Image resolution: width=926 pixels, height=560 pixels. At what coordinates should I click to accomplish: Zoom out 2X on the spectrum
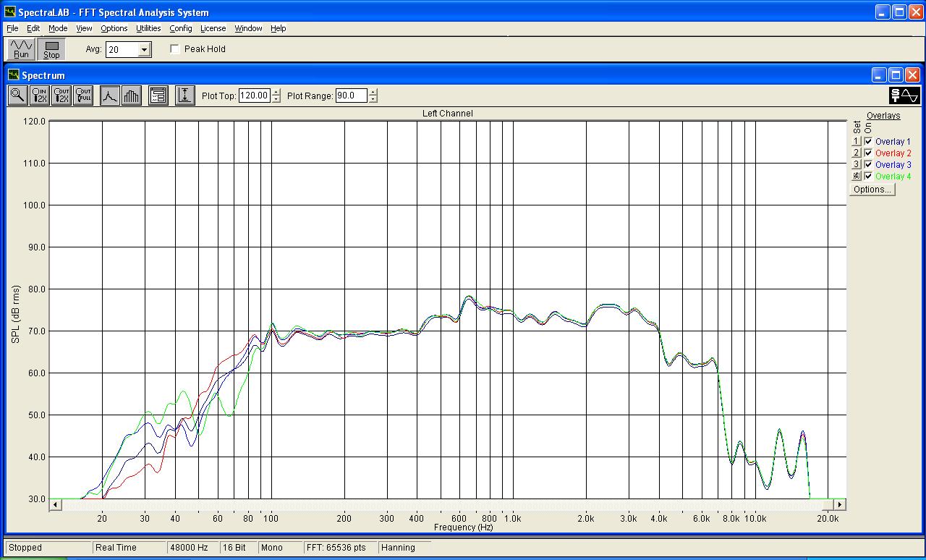tap(61, 95)
